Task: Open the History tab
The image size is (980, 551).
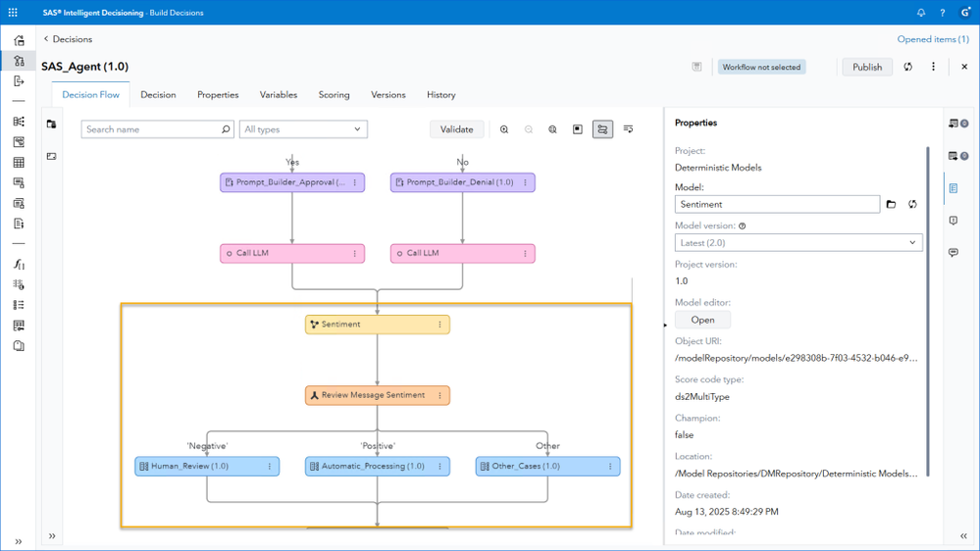Action: [441, 95]
